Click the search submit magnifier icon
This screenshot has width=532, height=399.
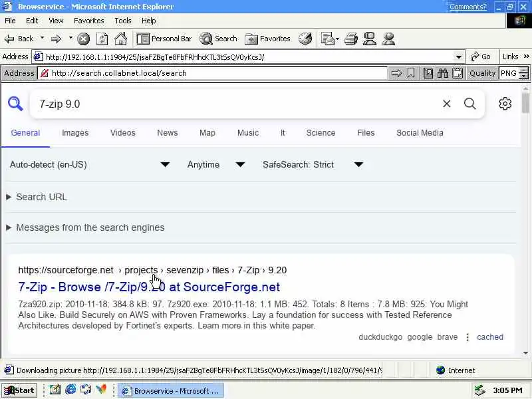tap(470, 104)
